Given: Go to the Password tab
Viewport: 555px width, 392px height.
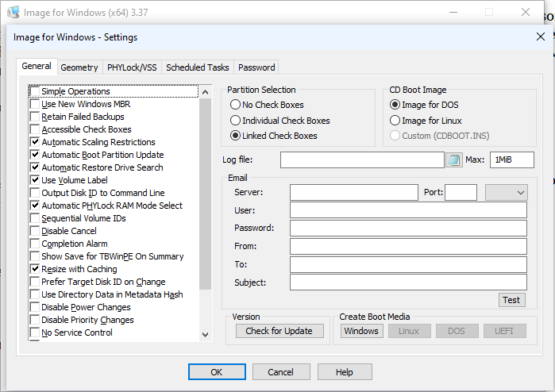Looking at the screenshot, I should pyautogui.click(x=256, y=67).
